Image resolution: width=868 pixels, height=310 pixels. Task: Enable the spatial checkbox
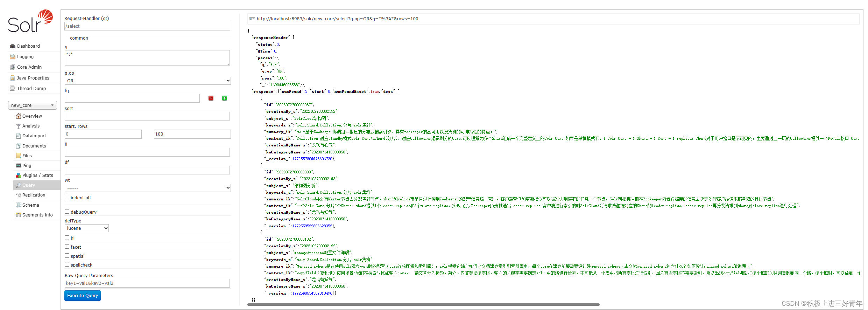tap(67, 256)
